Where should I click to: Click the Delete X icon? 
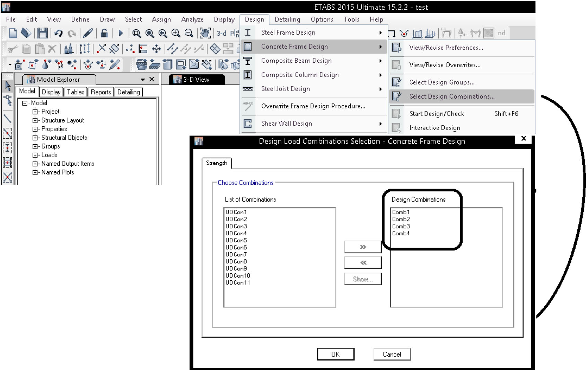point(52,49)
